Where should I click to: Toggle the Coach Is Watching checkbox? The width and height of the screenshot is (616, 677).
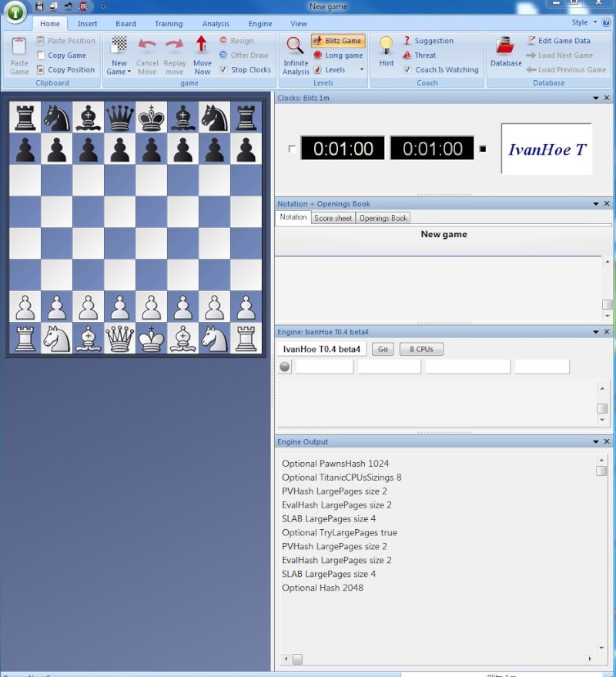[407, 69]
